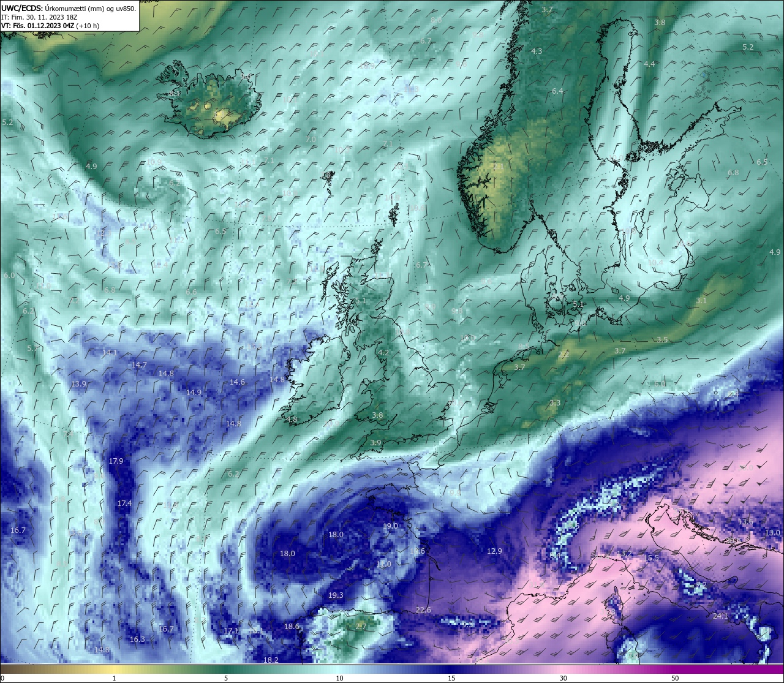Viewport: 784px width, 683px height.
Task: Click the 2.7 value over Spain
Action: pos(361,625)
